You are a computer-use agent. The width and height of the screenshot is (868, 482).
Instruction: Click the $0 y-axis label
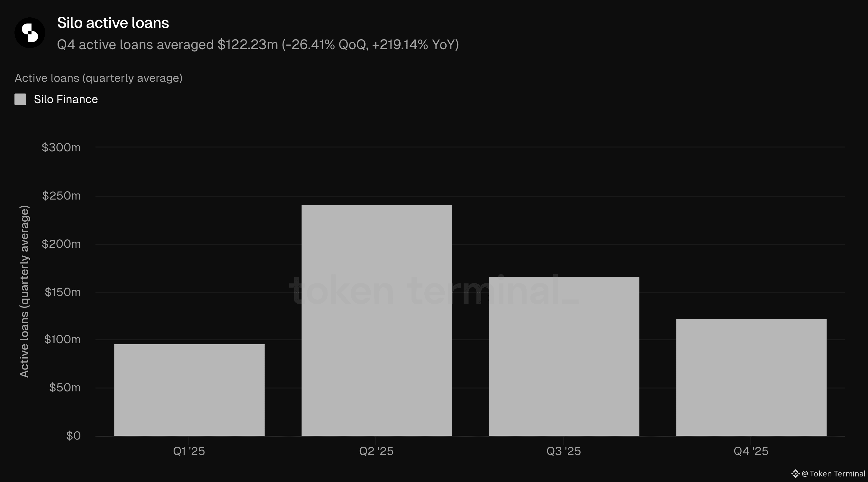pyautogui.click(x=73, y=435)
